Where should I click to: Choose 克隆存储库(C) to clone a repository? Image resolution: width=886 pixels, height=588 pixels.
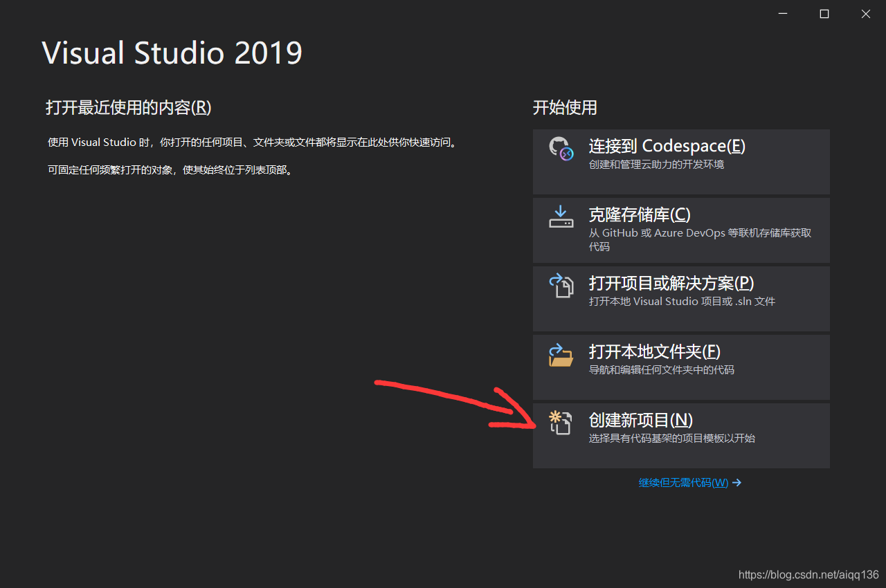(681, 230)
